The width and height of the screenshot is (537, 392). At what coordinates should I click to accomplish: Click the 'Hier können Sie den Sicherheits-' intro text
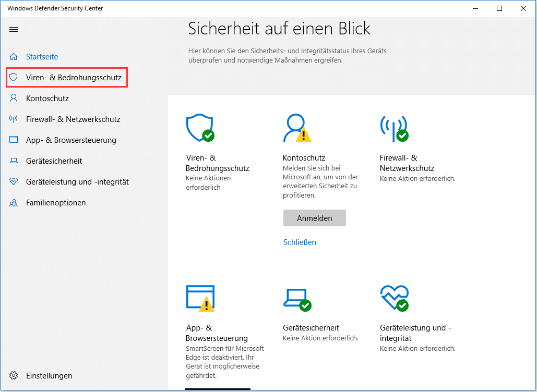[x=288, y=55]
